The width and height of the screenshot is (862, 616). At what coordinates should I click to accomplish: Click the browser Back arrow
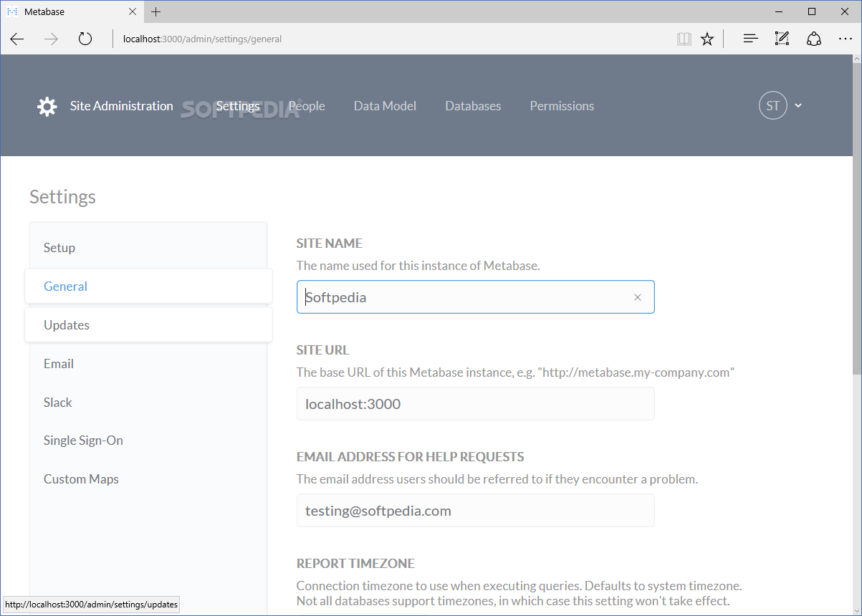point(17,39)
